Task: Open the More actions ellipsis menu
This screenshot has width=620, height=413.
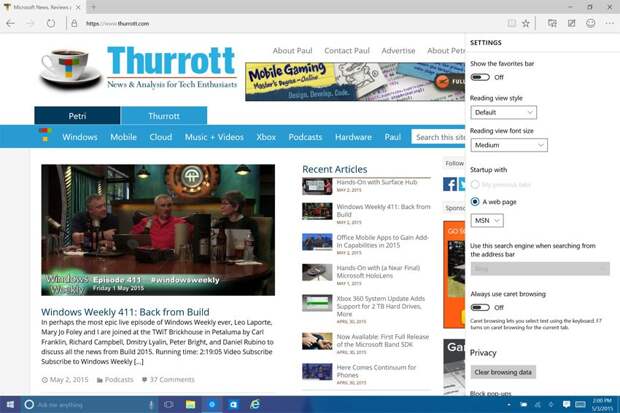Action: [x=609, y=23]
